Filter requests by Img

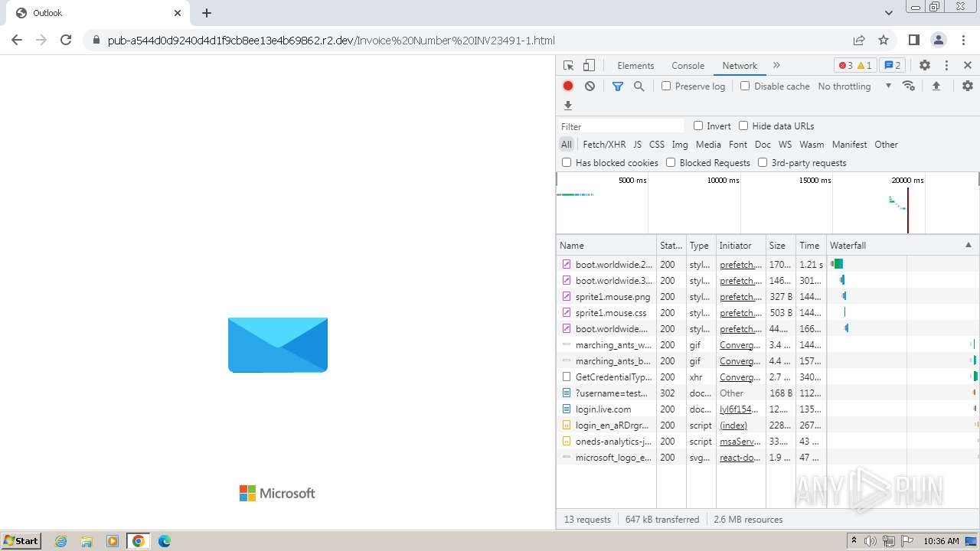click(x=680, y=144)
